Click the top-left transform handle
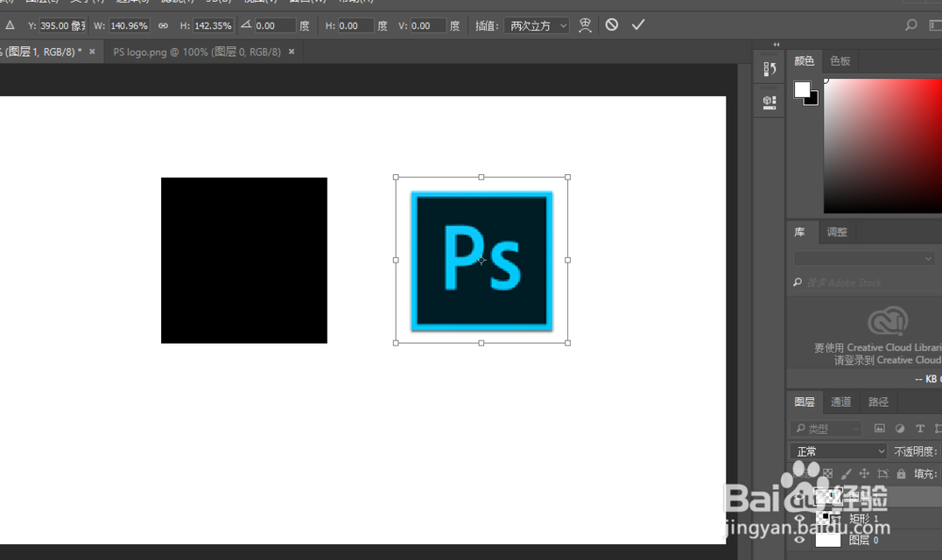 coord(396,177)
